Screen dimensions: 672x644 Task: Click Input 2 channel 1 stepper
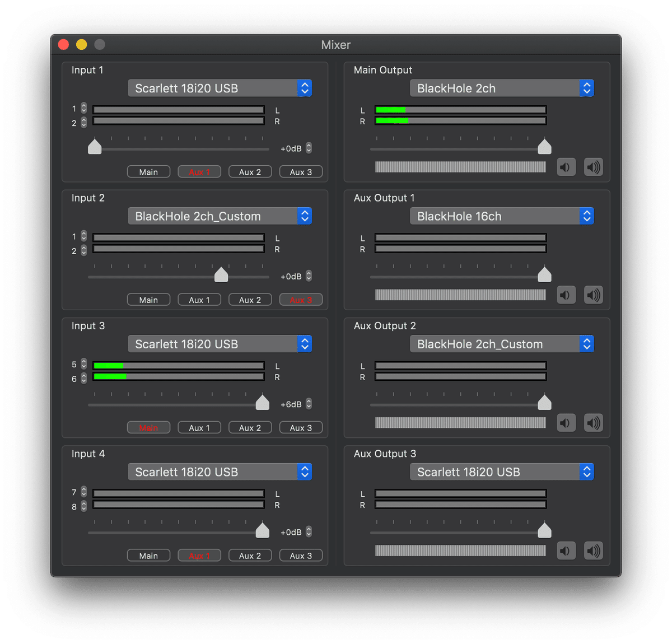pyautogui.click(x=83, y=236)
